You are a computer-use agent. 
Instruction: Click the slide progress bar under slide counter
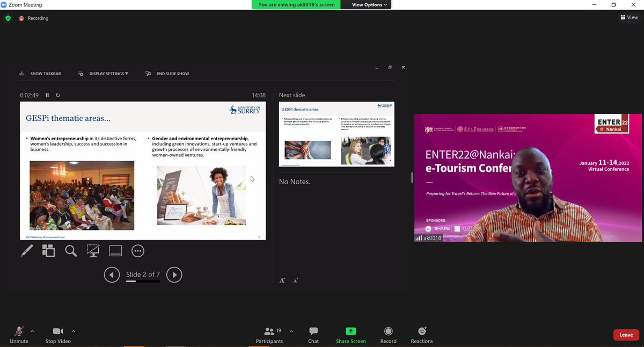[143, 281]
